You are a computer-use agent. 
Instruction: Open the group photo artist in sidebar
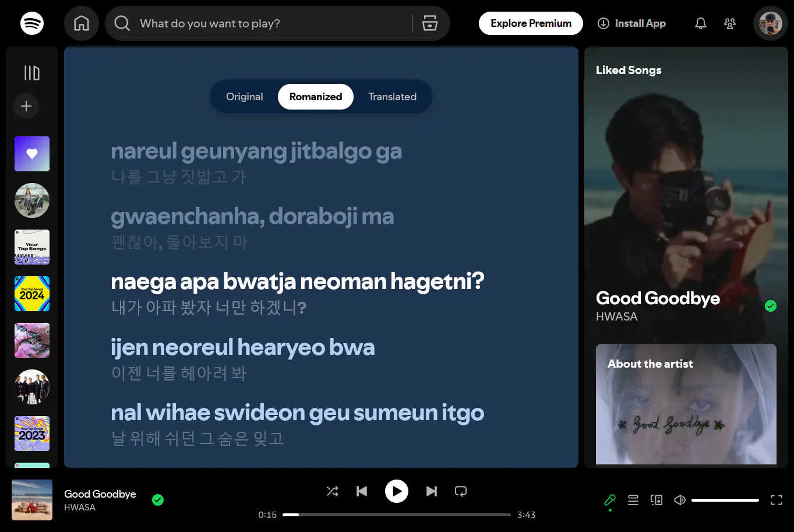pyautogui.click(x=32, y=387)
